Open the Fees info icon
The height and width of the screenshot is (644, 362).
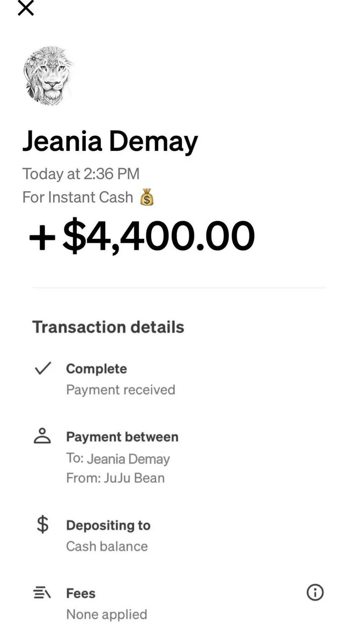(x=315, y=592)
